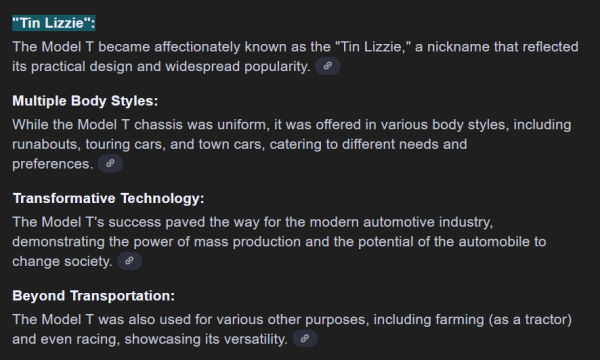The image size is (600, 360).
Task: Click the link icon following "change society."
Action: coord(129,261)
